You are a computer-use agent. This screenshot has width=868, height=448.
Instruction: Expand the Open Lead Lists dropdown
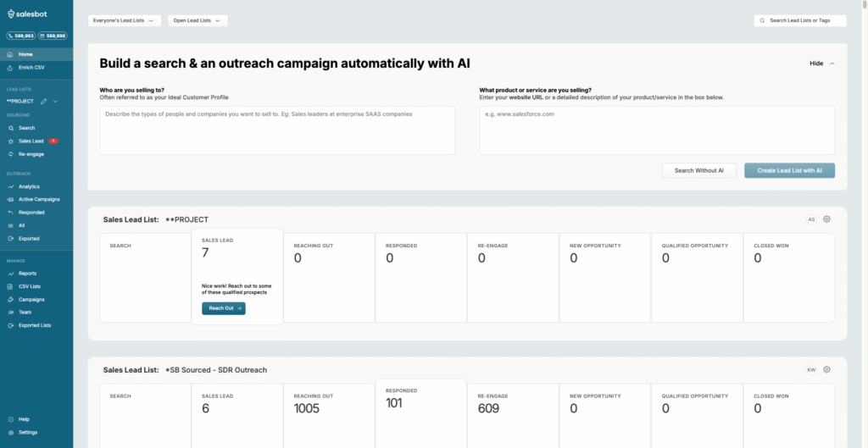(x=198, y=20)
